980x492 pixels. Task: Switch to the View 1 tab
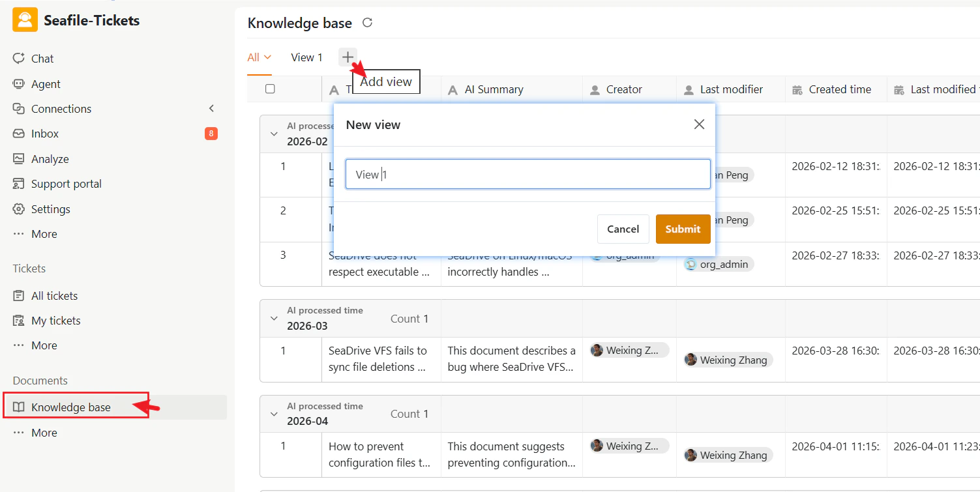[306, 57]
